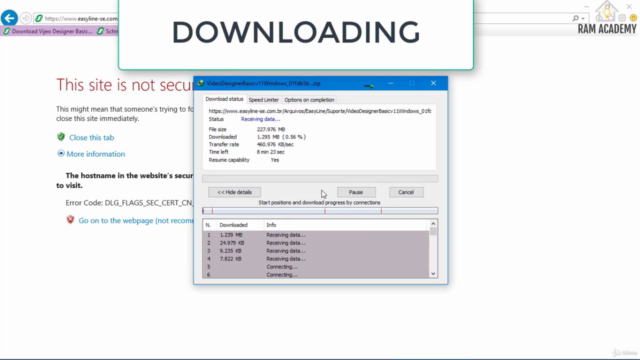
Task: Click the Hide details button
Action: click(234, 192)
